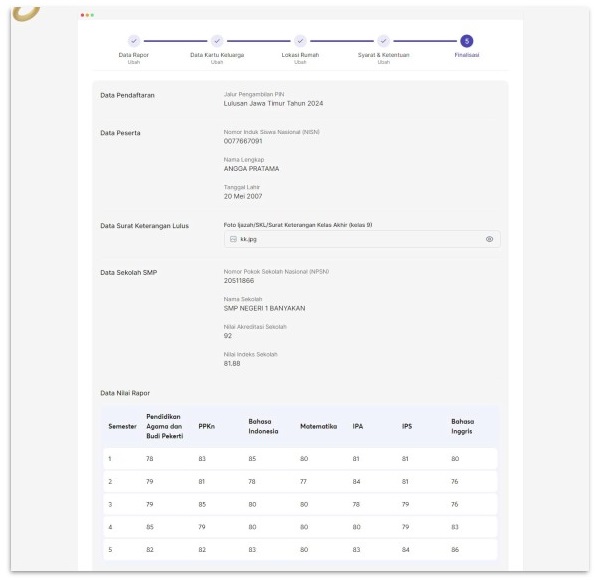Preview kk.jpg using the eye icon

click(489, 239)
